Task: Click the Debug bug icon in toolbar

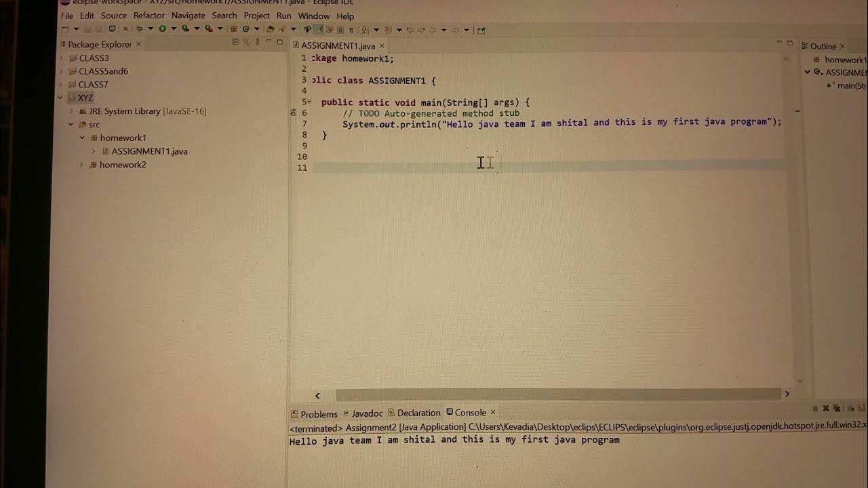Action: (x=139, y=29)
